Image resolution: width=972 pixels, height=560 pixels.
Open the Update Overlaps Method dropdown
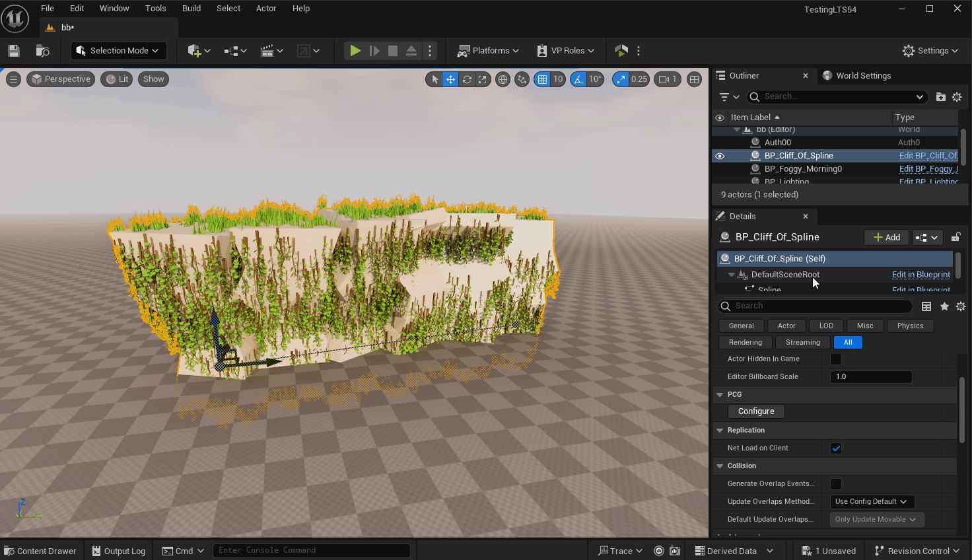click(x=872, y=502)
